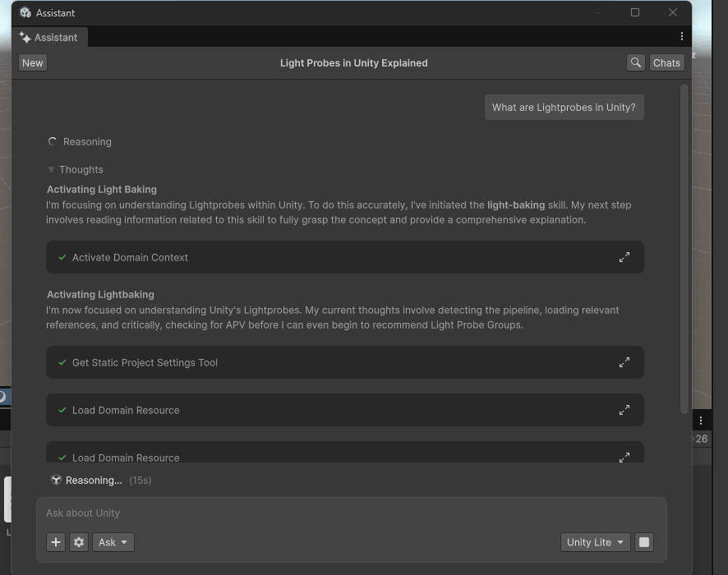The height and width of the screenshot is (575, 728).
Task: Stop the response with the square button
Action: [644, 542]
